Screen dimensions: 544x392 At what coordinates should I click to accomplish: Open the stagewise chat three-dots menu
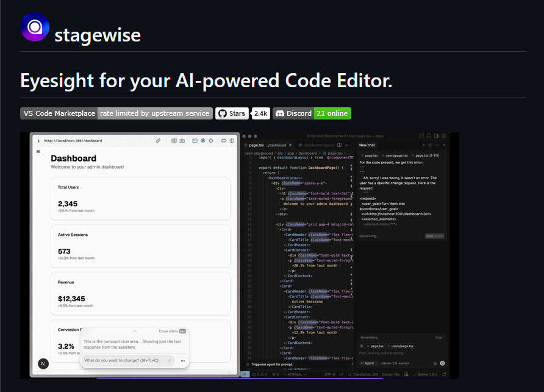point(183,361)
